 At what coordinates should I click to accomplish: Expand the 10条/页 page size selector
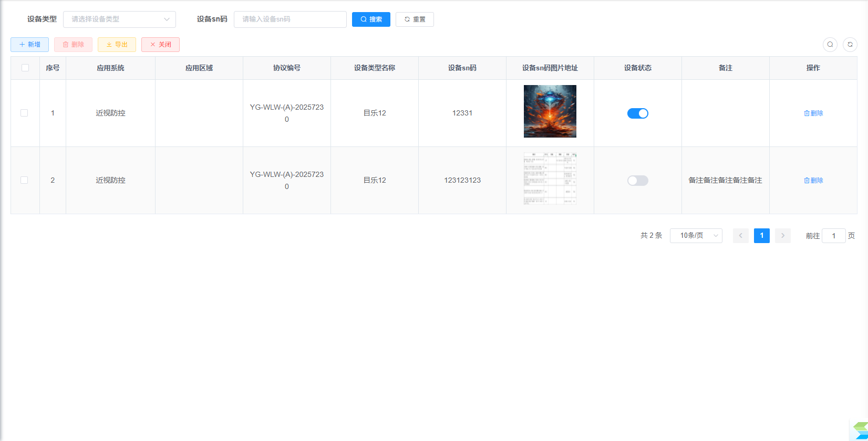pos(696,236)
